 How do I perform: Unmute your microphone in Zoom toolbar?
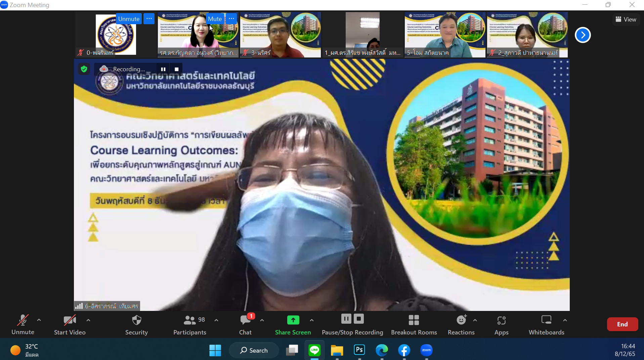pos(23,324)
